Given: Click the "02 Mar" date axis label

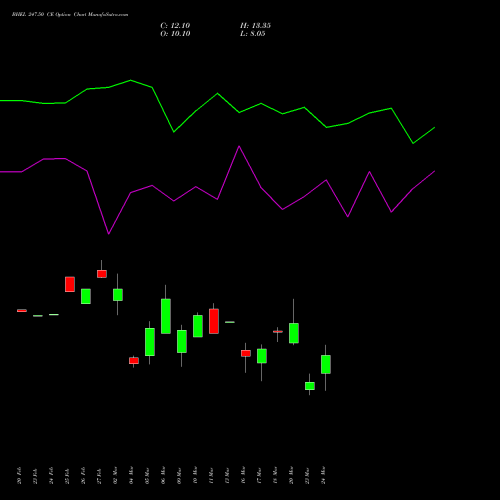Looking at the screenshot, I should [x=115, y=475].
